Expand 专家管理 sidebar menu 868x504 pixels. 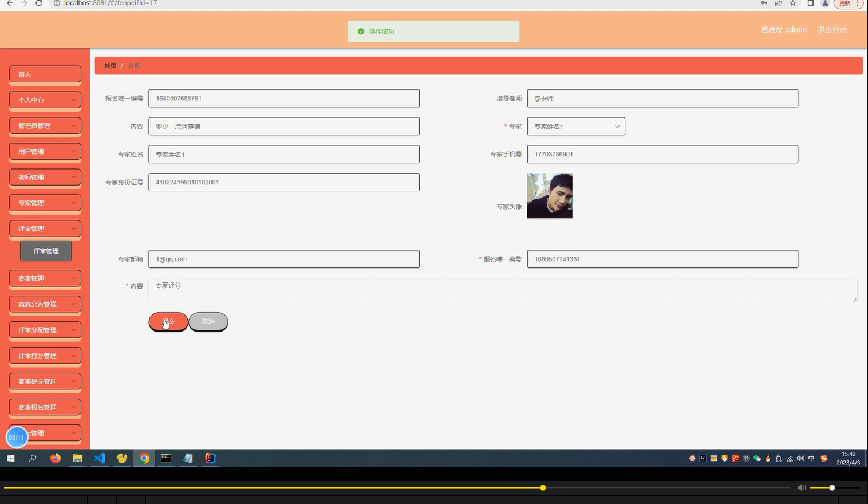[x=45, y=203]
